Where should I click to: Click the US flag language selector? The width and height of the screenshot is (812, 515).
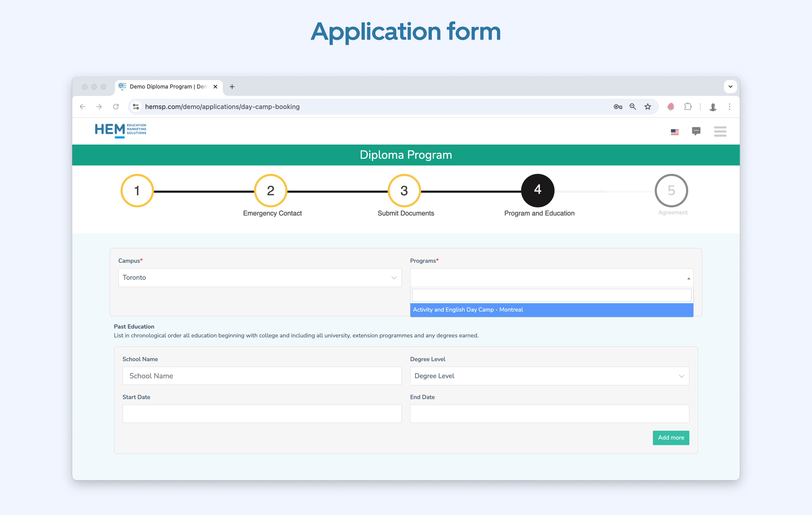(x=675, y=132)
